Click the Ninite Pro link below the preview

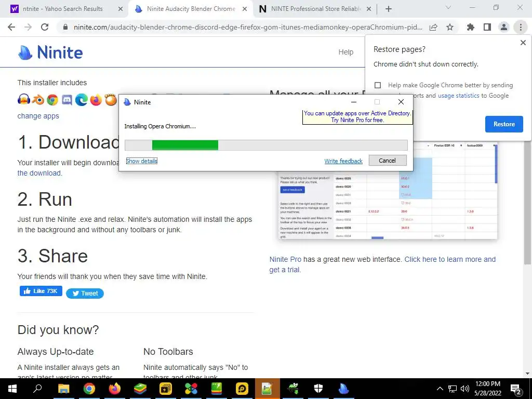pyautogui.click(x=285, y=260)
